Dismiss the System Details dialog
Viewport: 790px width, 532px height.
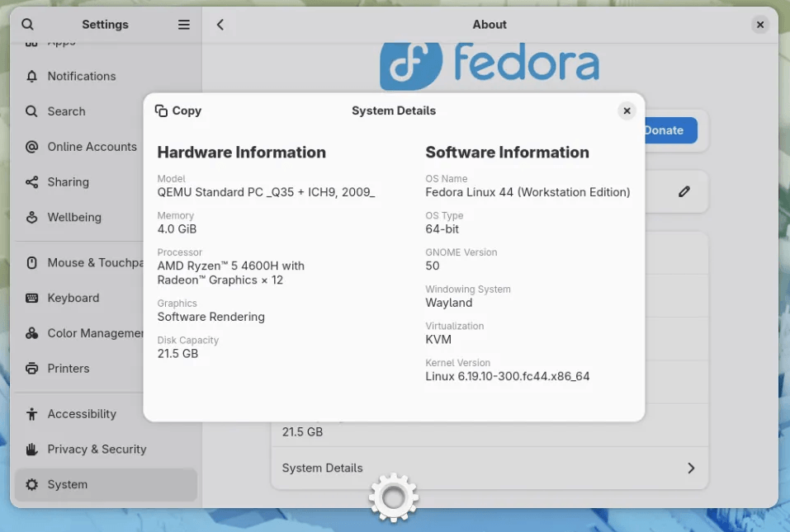click(627, 110)
